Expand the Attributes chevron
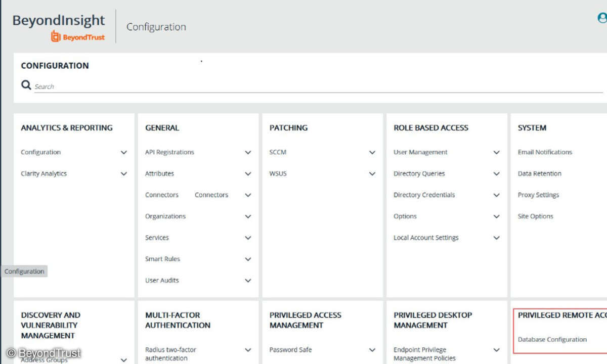607x364 pixels. pyautogui.click(x=248, y=173)
